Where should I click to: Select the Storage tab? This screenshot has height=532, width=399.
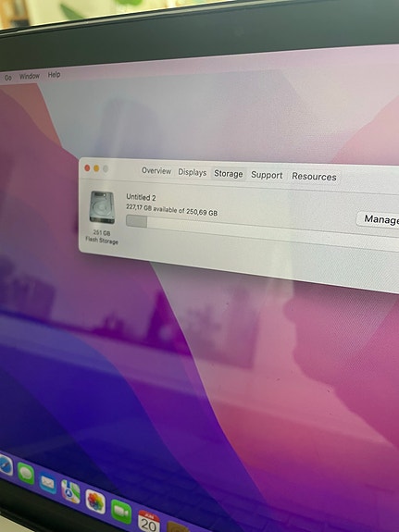(228, 174)
